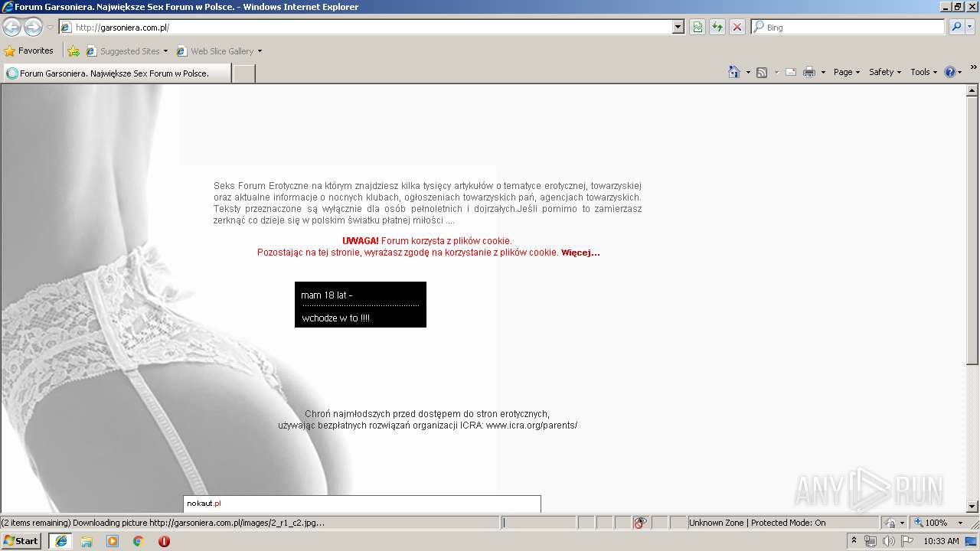980x551 pixels.
Task: Open search provider dropdown arrow
Action: point(970,27)
